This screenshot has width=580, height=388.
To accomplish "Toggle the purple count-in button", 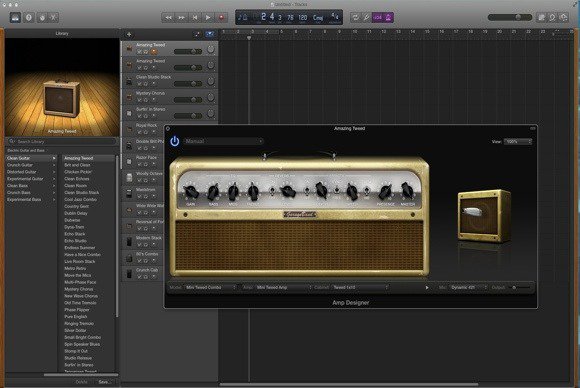I will [x=377, y=17].
